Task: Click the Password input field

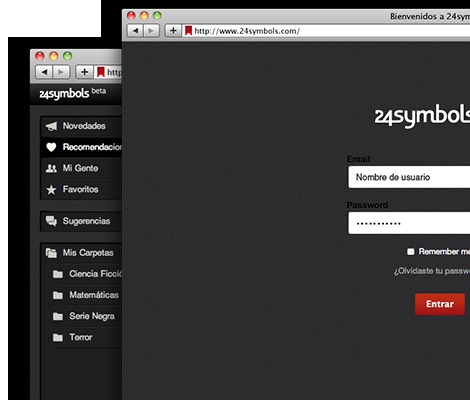Action: (x=409, y=223)
